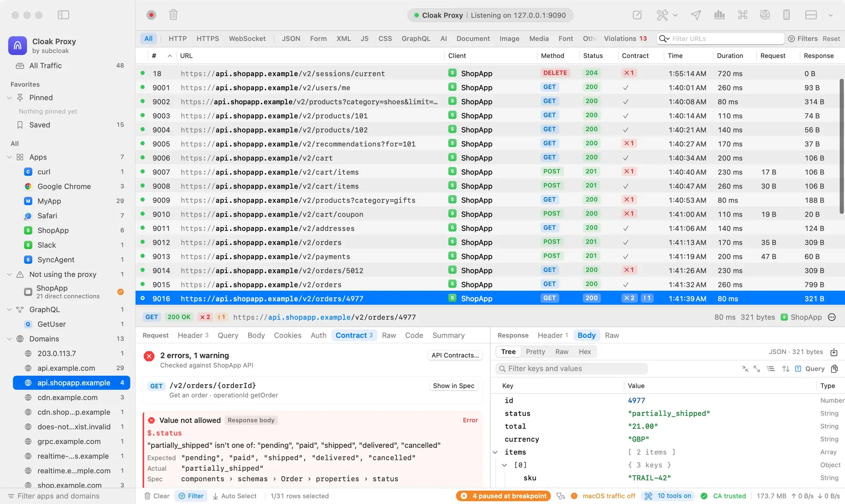
Task: Open the Violations 13 filter
Action: (625, 38)
